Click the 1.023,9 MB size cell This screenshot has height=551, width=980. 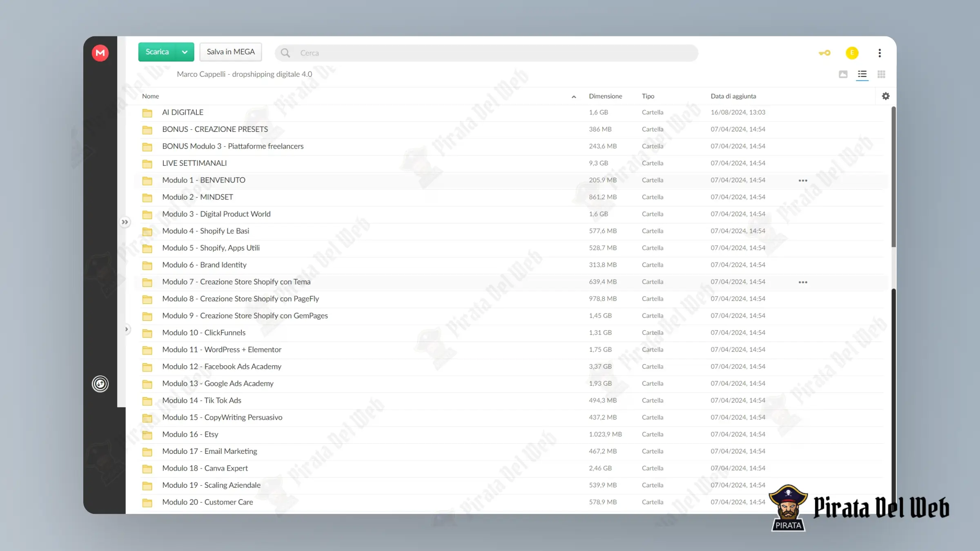tap(605, 435)
